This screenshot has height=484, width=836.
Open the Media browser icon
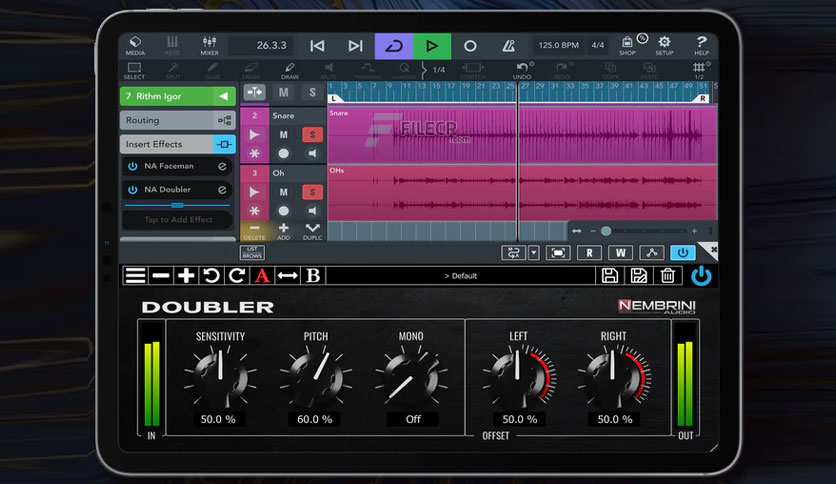click(x=135, y=46)
